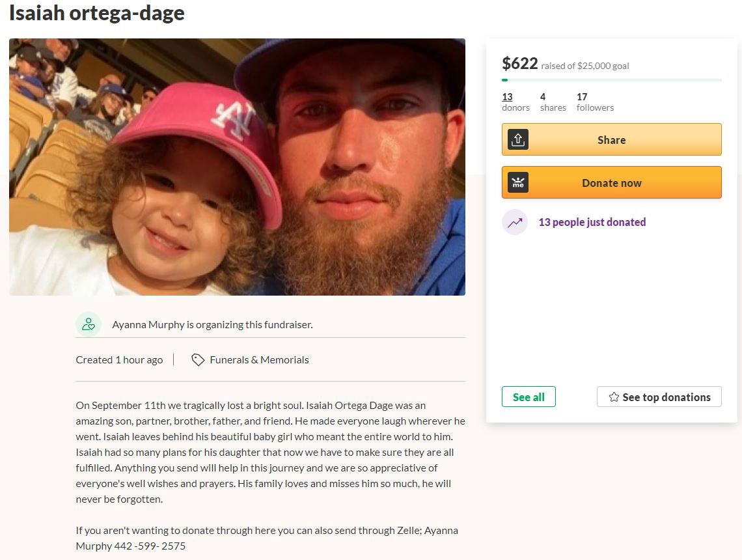Viewport: 742px width, 560px height.
Task: Click the $622 raised amount
Action: (x=520, y=64)
